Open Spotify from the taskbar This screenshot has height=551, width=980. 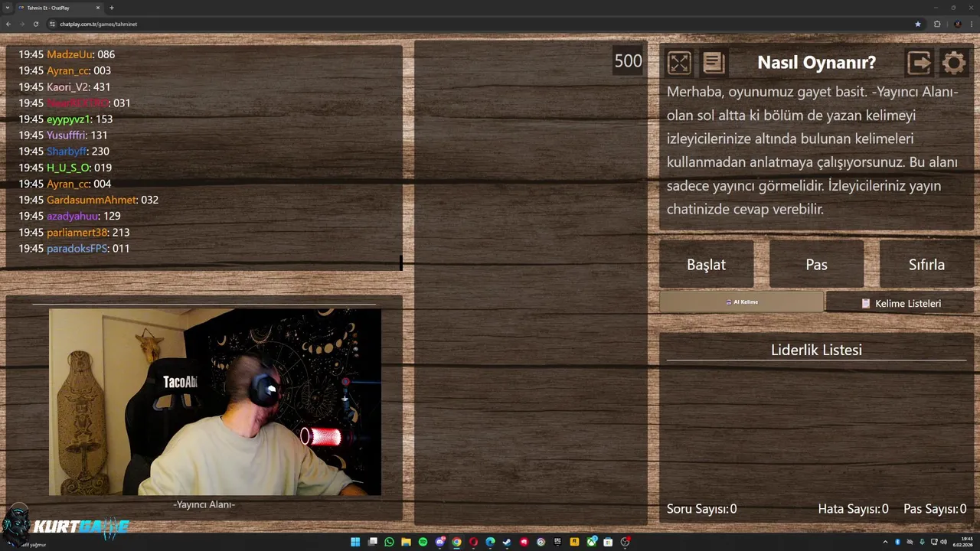pyautogui.click(x=423, y=542)
